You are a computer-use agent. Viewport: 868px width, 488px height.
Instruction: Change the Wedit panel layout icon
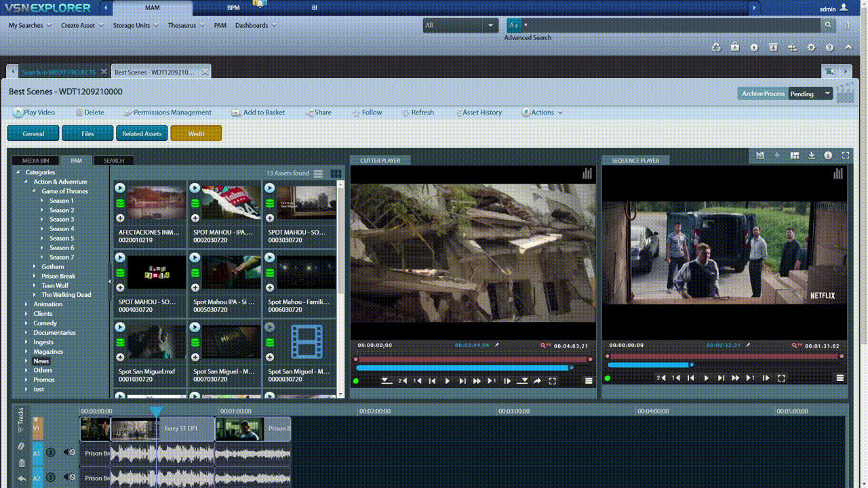(x=795, y=155)
